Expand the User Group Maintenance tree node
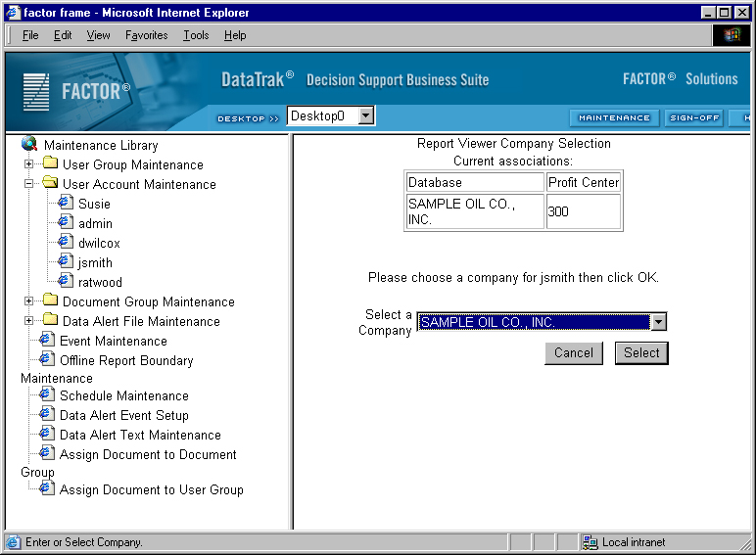This screenshot has height=555, width=756. (29, 164)
